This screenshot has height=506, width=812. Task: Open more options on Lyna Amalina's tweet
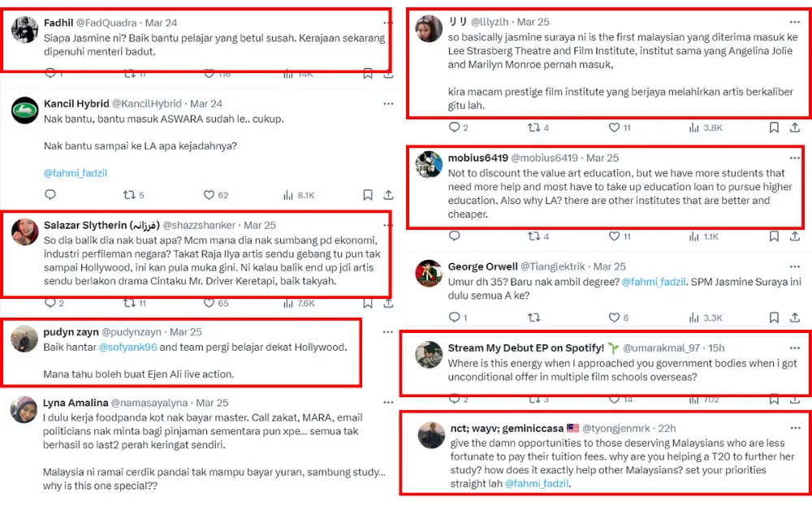pyautogui.click(x=388, y=403)
